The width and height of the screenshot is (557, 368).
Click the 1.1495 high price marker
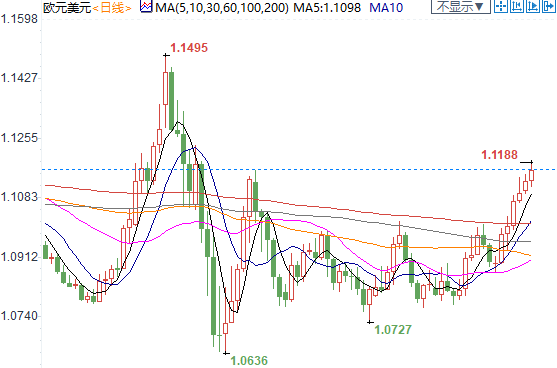click(x=189, y=48)
